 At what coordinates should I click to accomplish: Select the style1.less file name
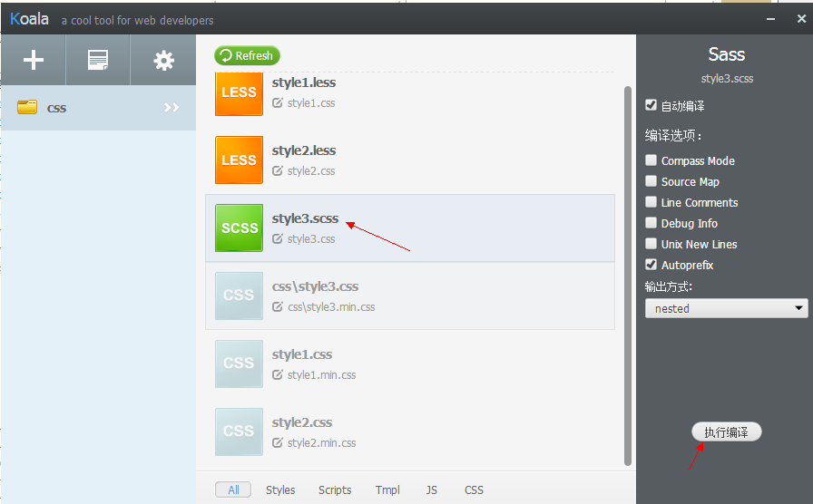[304, 82]
